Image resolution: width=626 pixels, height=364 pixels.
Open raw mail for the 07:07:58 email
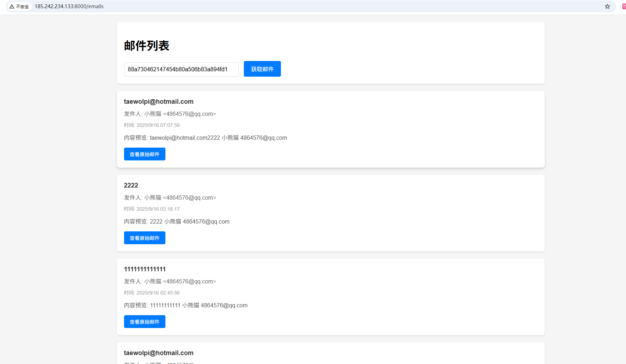(x=144, y=154)
